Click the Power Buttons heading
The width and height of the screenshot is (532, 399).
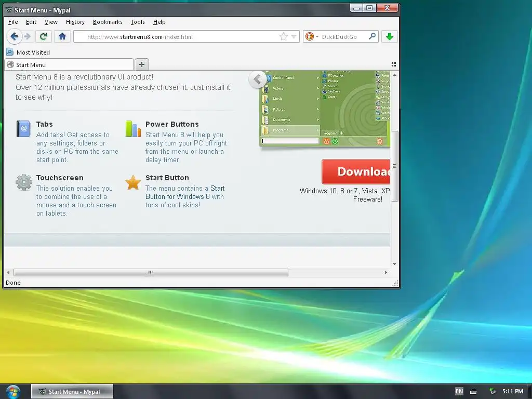pos(172,124)
